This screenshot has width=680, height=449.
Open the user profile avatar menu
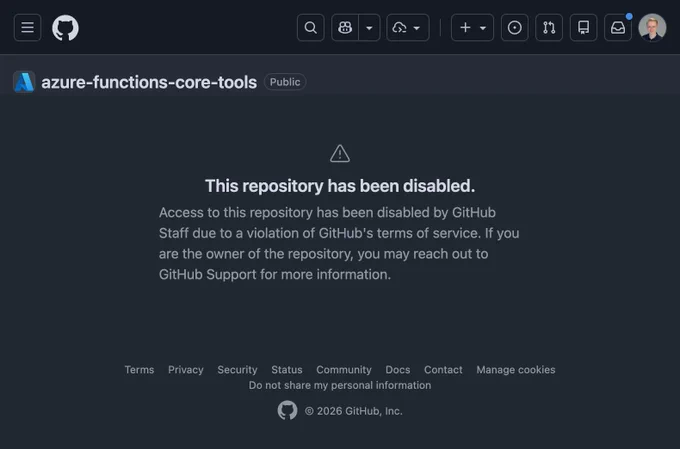[x=652, y=28]
